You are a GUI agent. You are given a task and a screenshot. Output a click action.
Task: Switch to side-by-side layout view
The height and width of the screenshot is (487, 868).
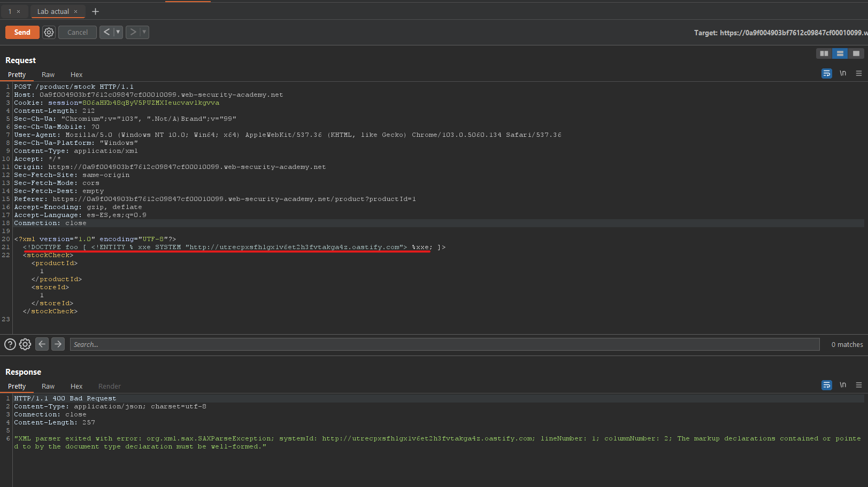pos(824,53)
